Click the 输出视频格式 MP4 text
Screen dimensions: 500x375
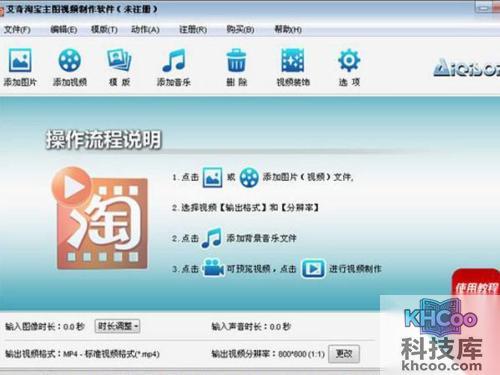82,354
